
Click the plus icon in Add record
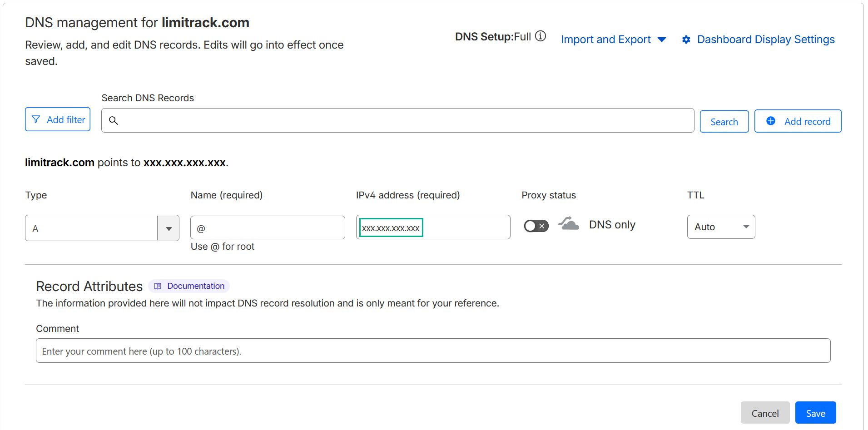click(770, 121)
